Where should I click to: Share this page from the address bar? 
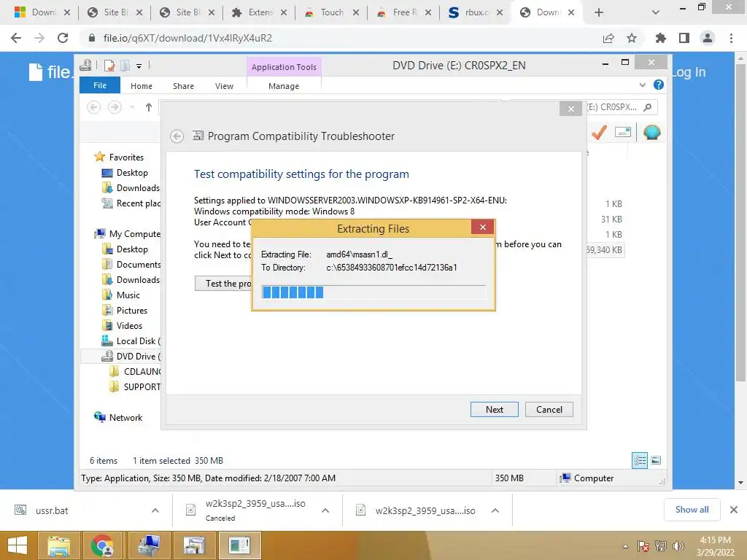click(x=608, y=38)
